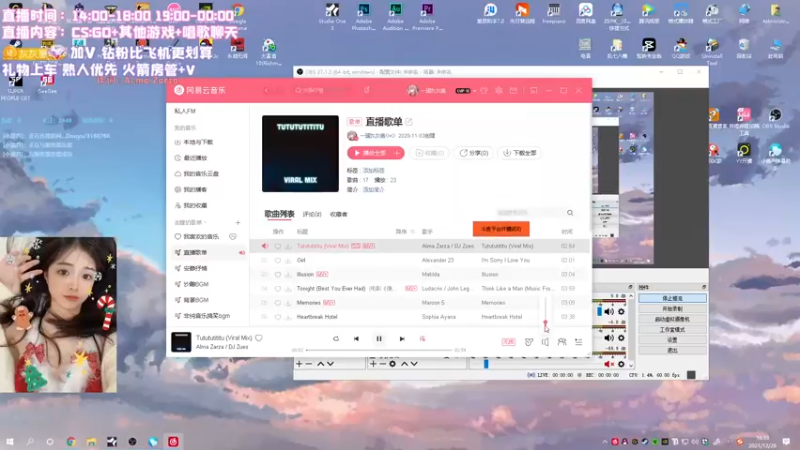Skip to the next track
Image resolution: width=800 pixels, height=450 pixels.
pyautogui.click(x=402, y=339)
